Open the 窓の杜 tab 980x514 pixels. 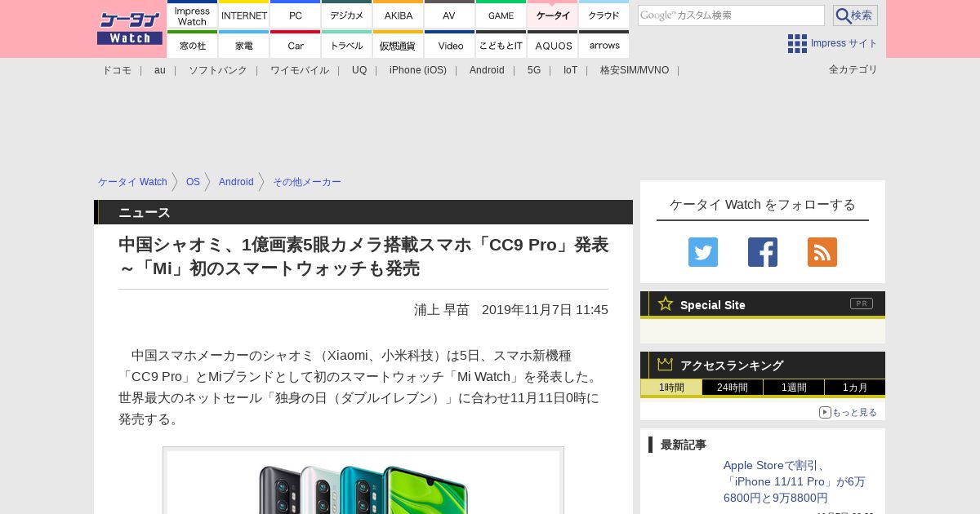click(x=193, y=44)
